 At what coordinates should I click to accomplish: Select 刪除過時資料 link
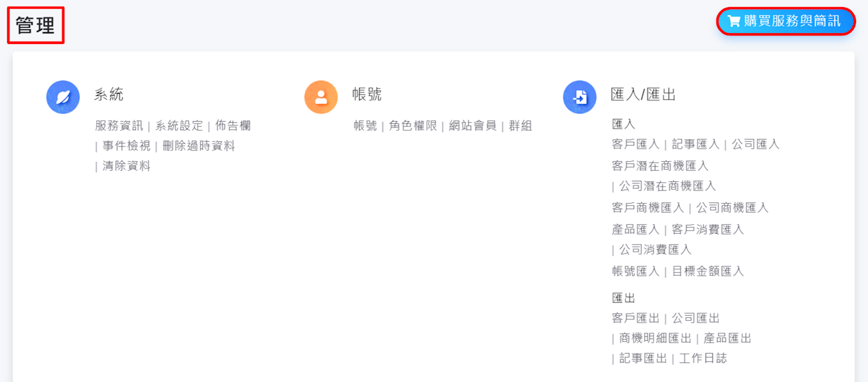click(199, 146)
